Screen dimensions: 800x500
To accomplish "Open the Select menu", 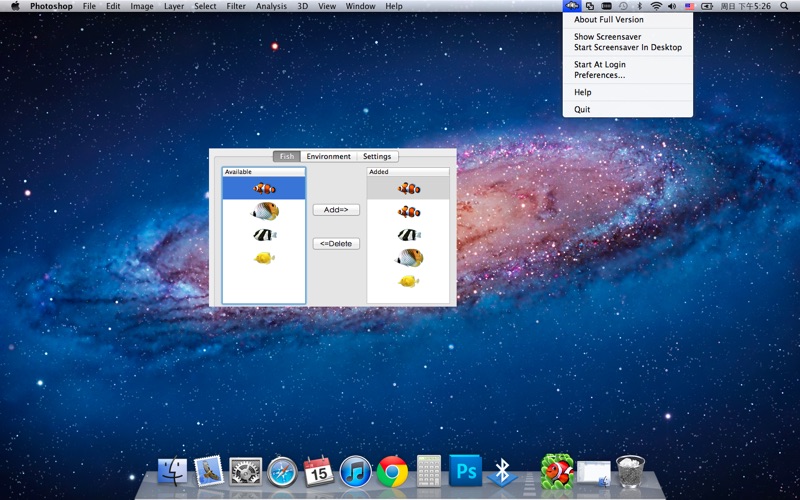I will pyautogui.click(x=205, y=6).
